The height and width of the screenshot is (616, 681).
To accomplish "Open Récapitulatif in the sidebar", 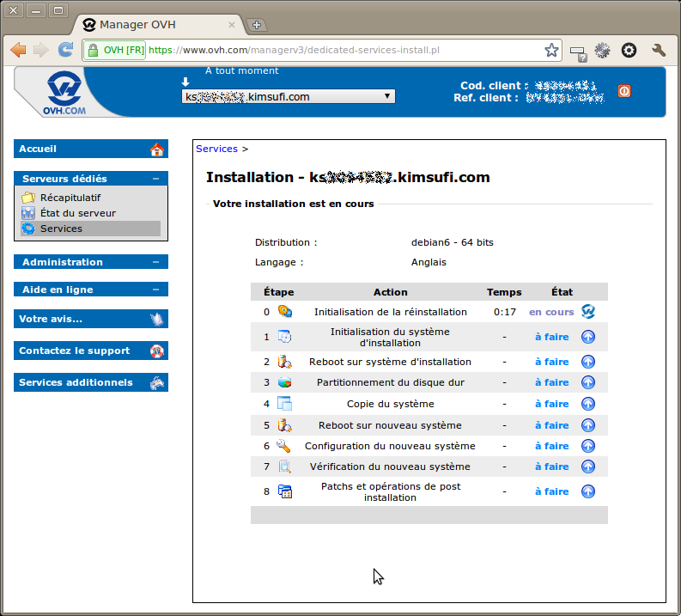I will pos(70,198).
